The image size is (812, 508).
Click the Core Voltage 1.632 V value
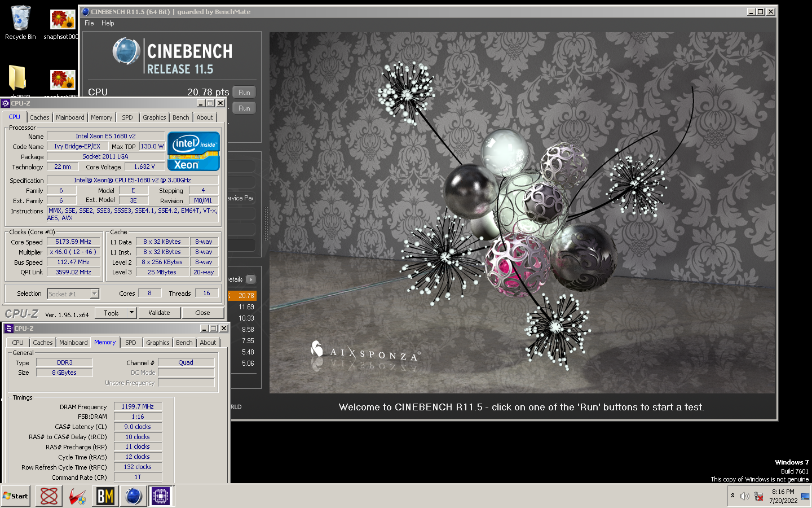144,167
